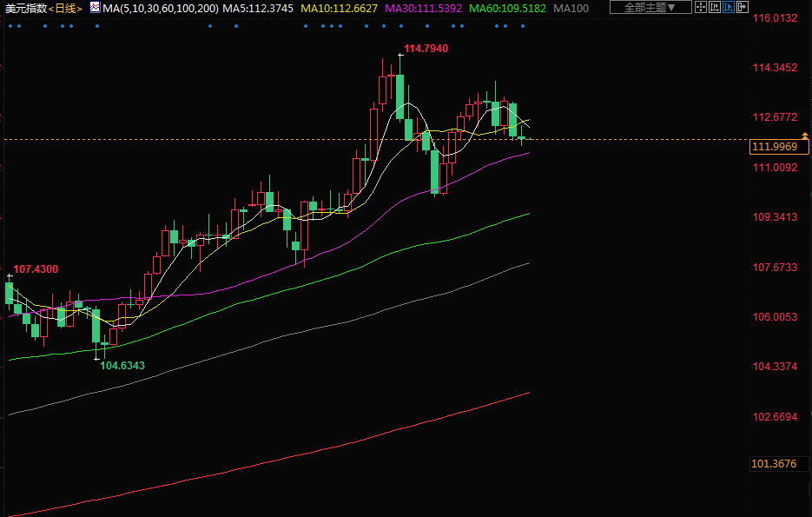Click the 美元指数 title label
Image resolution: width=812 pixels, height=517 pixels.
coord(23,8)
